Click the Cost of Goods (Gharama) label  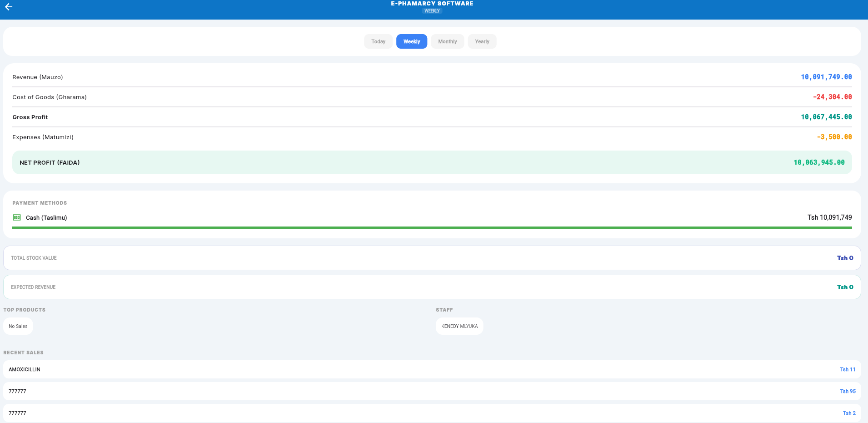point(50,97)
